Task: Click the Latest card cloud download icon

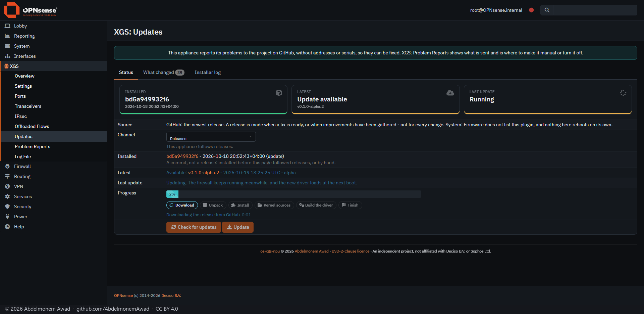Action: (x=450, y=93)
